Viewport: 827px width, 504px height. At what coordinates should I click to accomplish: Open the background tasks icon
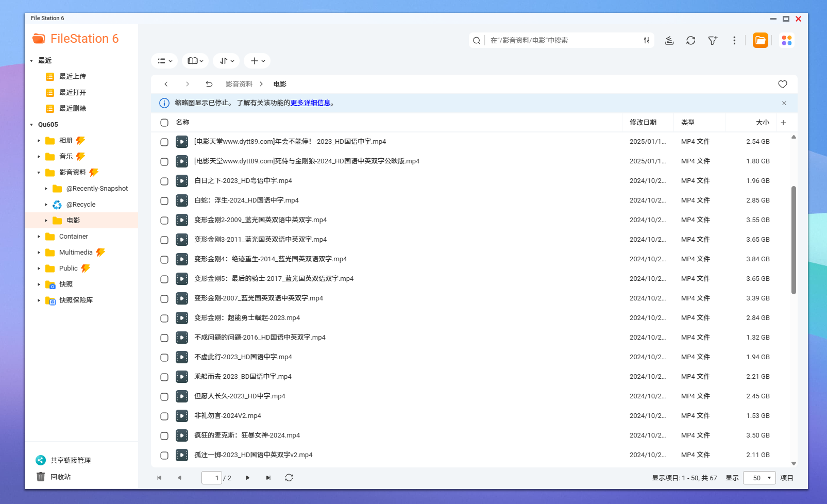click(x=669, y=40)
